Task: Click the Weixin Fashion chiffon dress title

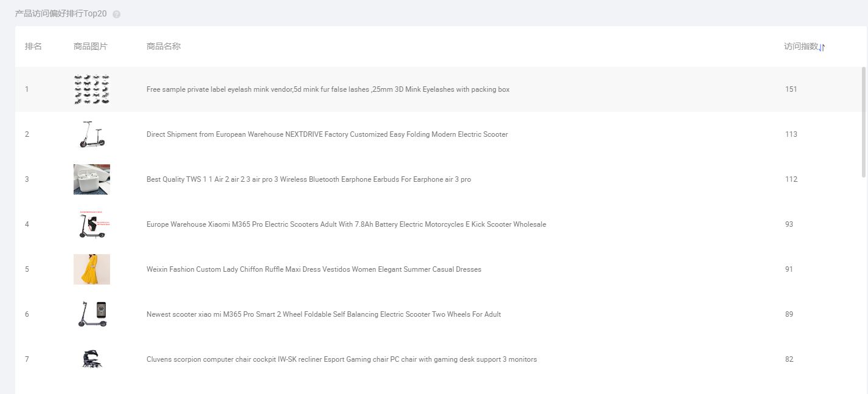Action: coord(313,269)
